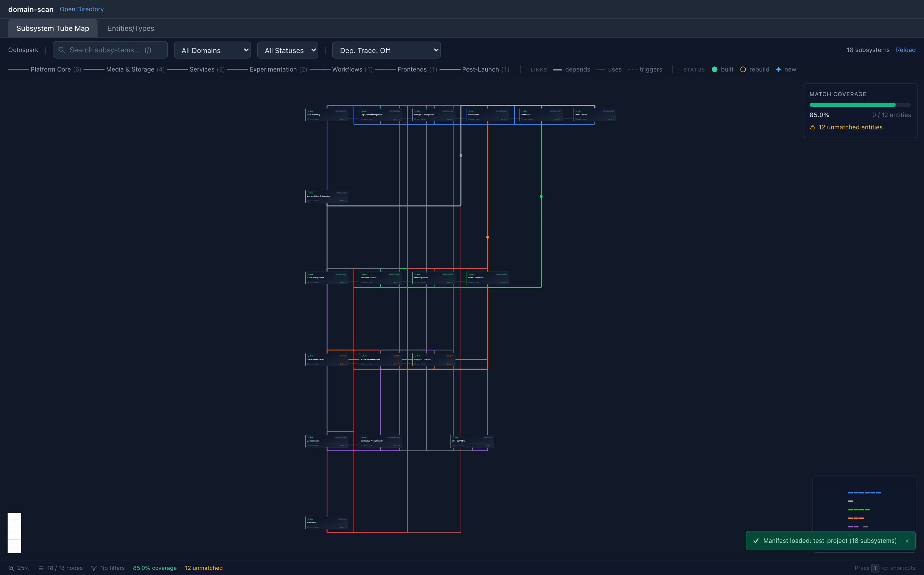
Task: Click the Reload link
Action: pos(906,50)
